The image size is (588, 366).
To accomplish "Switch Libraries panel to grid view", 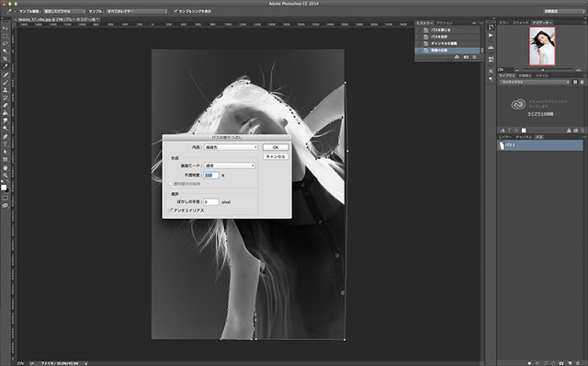I will pyautogui.click(x=575, y=82).
